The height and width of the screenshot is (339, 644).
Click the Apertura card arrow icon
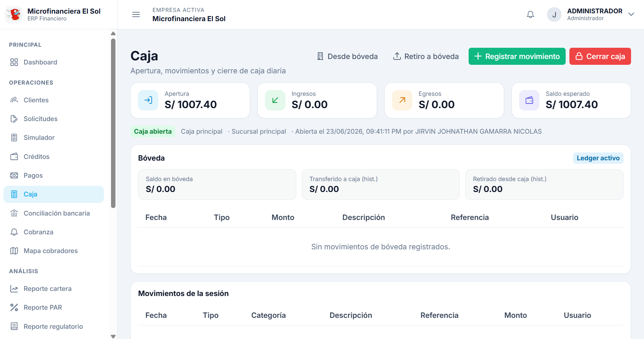[148, 100]
